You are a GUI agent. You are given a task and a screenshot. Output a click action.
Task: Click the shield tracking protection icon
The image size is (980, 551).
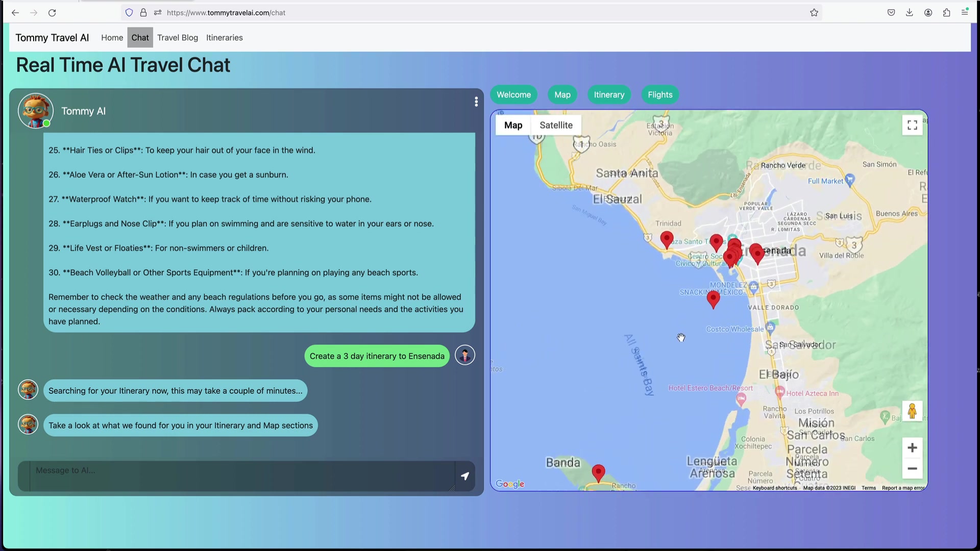click(129, 13)
